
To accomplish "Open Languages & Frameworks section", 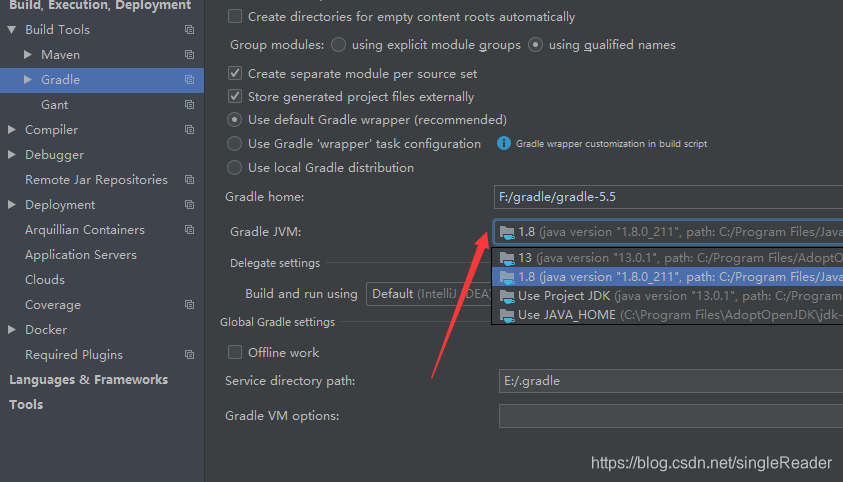I will click(x=89, y=380).
